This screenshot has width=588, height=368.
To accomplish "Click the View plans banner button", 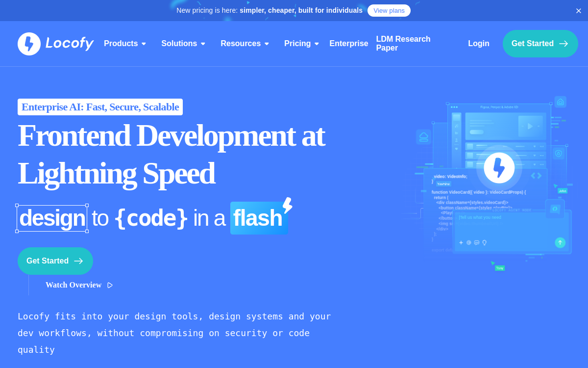I will tap(389, 10).
